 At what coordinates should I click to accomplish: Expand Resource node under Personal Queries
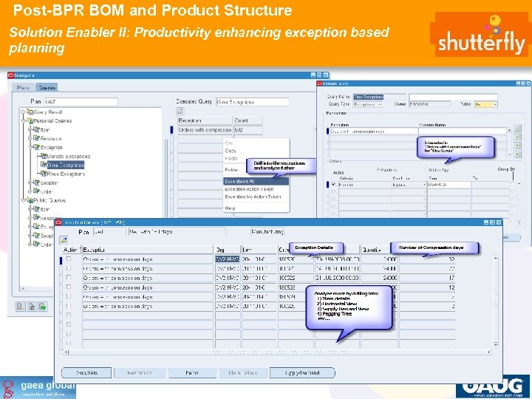[x=30, y=138]
